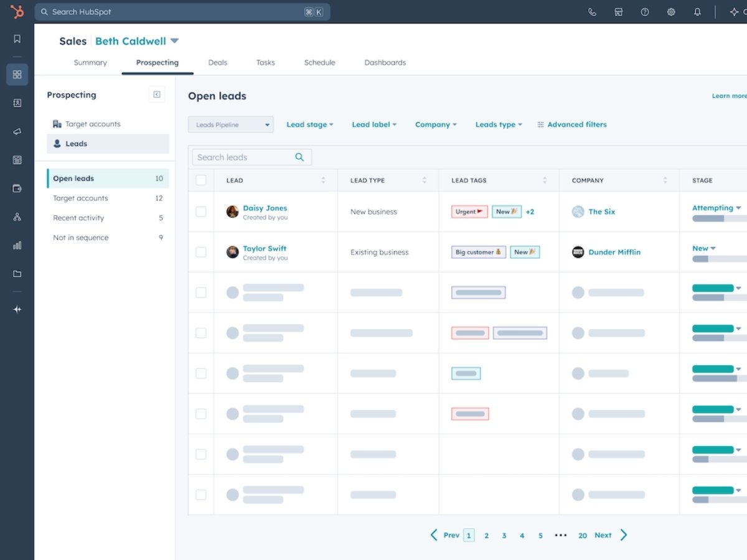Check the Taylor Swift row checkbox
This screenshot has width=747, height=560.
(x=200, y=252)
